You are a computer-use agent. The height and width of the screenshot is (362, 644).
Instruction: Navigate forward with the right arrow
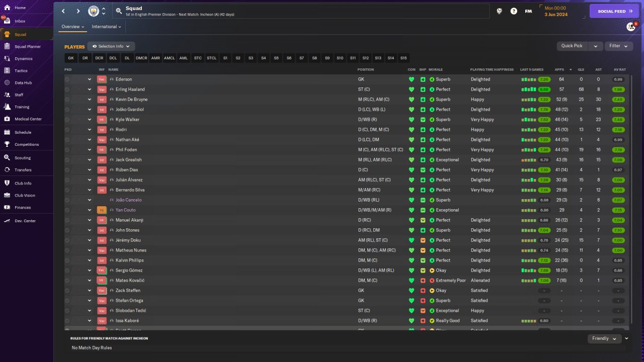(x=78, y=11)
